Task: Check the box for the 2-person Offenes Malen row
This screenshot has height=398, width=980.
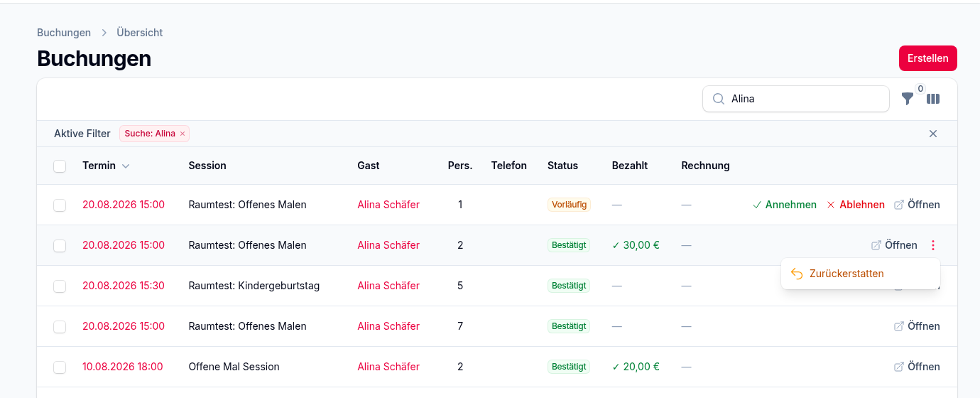Action: (60, 245)
